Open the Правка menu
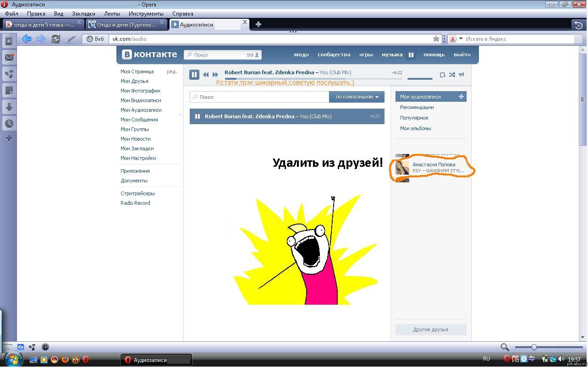 pyautogui.click(x=36, y=14)
